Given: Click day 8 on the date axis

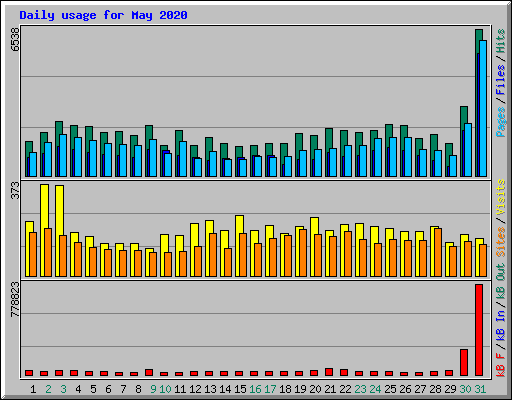Looking at the screenshot, I should click(x=138, y=389).
